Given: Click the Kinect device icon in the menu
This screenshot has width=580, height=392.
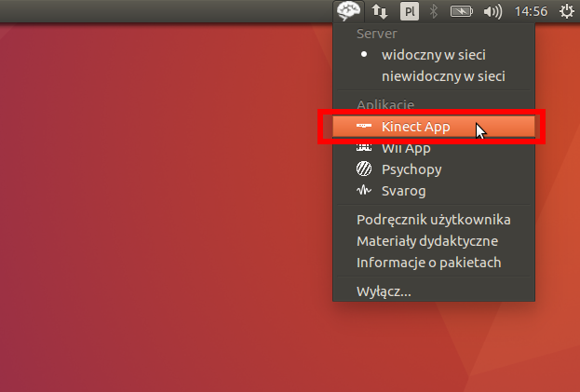Looking at the screenshot, I should (364, 127).
